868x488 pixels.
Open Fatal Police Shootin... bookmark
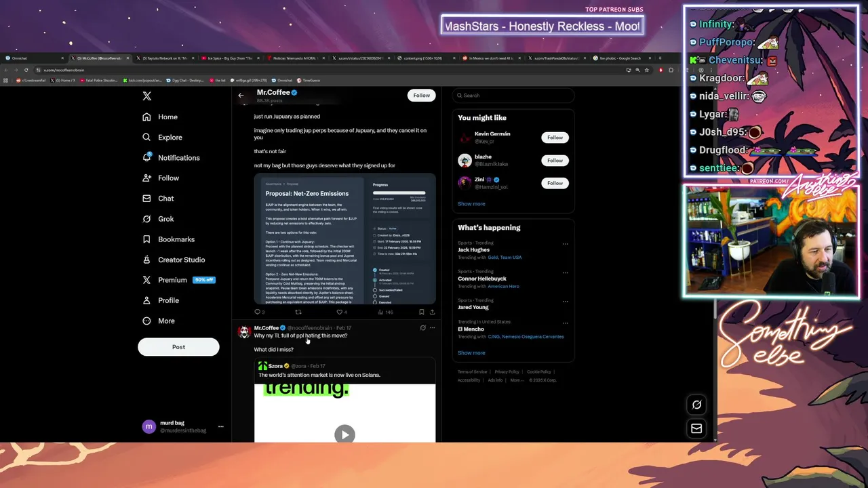[x=98, y=81]
